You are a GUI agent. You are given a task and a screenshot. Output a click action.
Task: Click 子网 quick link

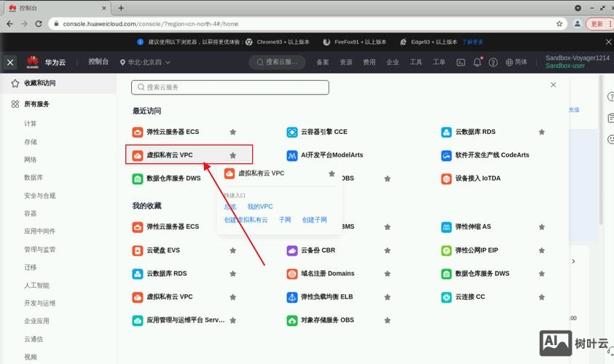tap(285, 220)
